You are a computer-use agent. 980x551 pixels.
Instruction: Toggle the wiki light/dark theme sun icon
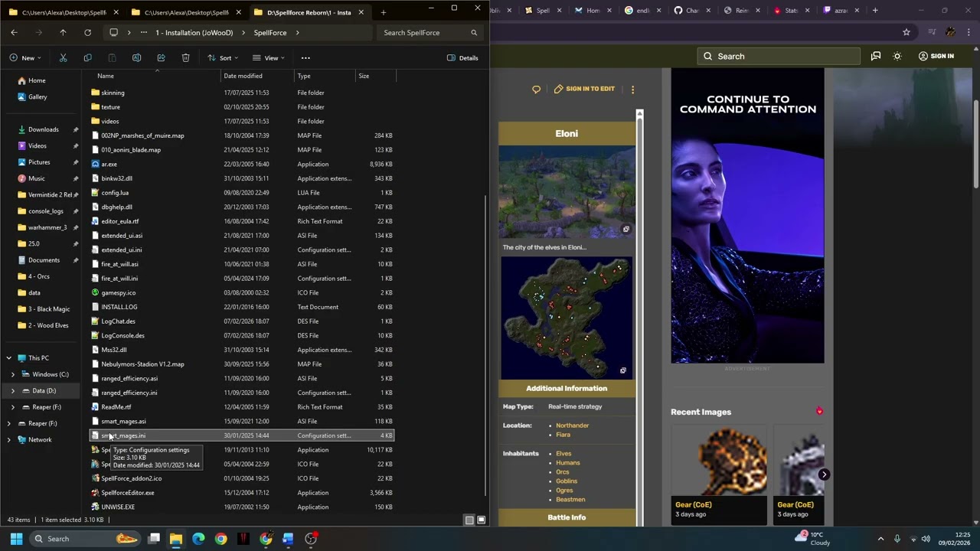[897, 56]
